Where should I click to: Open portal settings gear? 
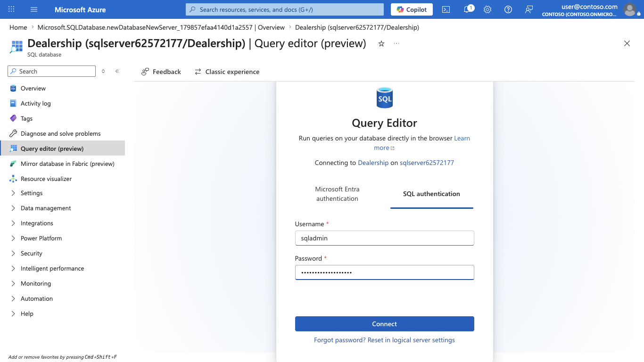(x=487, y=9)
